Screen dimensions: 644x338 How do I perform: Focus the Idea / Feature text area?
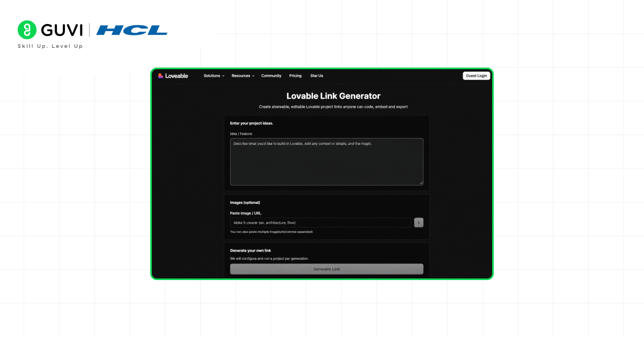coord(327,161)
